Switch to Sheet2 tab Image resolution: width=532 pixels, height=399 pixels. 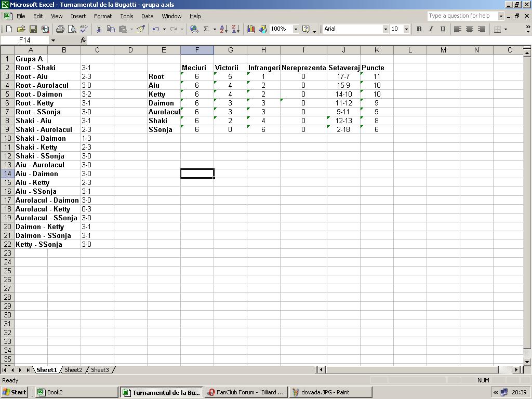point(73,370)
